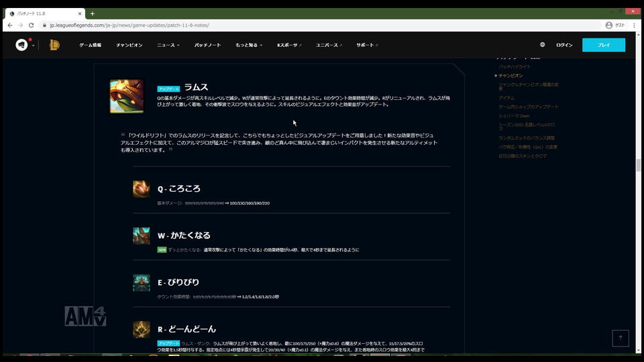Click the green NEW badge under W
Viewport: 644px width, 362px height.
tap(162, 249)
